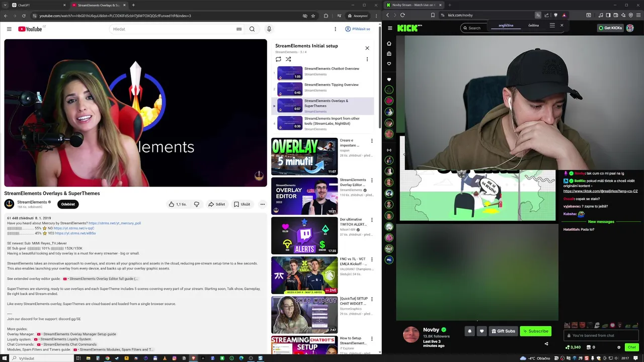Toggle playlist loop in the playlist panel
The image size is (644, 362).
[x=278, y=59]
